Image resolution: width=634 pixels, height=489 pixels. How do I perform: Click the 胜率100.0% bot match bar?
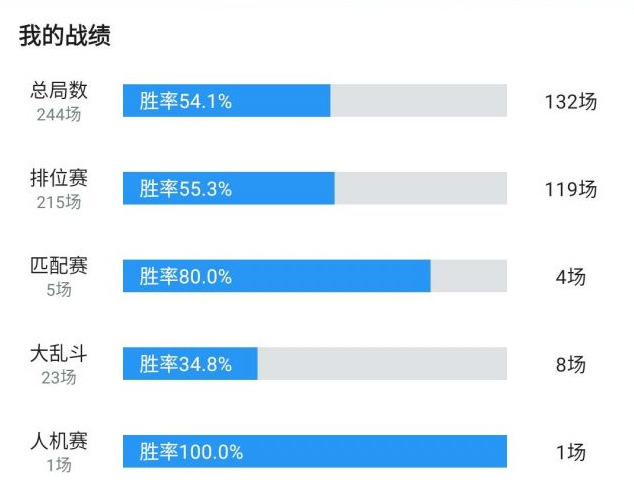315,451
